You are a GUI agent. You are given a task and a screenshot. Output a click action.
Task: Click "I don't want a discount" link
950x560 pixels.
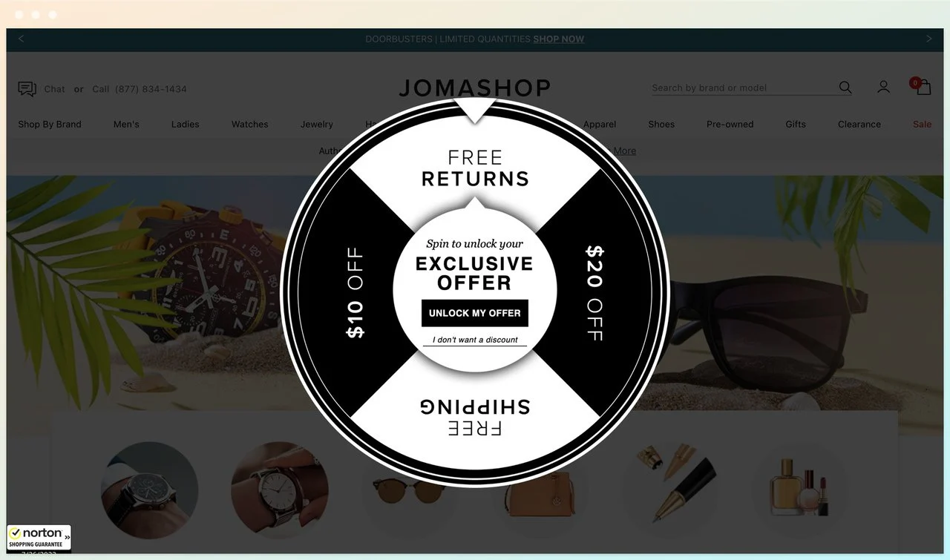476,340
